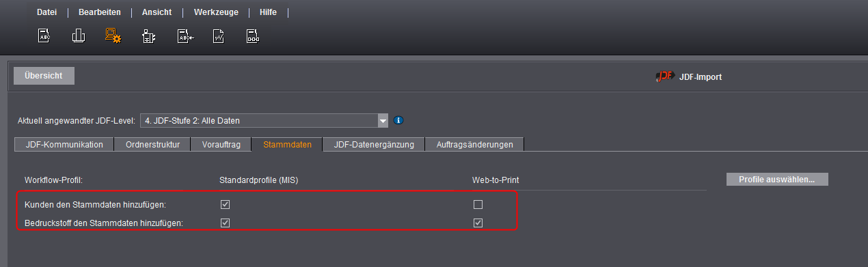Click the toolbar icon of ABC document with arrow
The image size is (868, 267).
coord(186,36)
